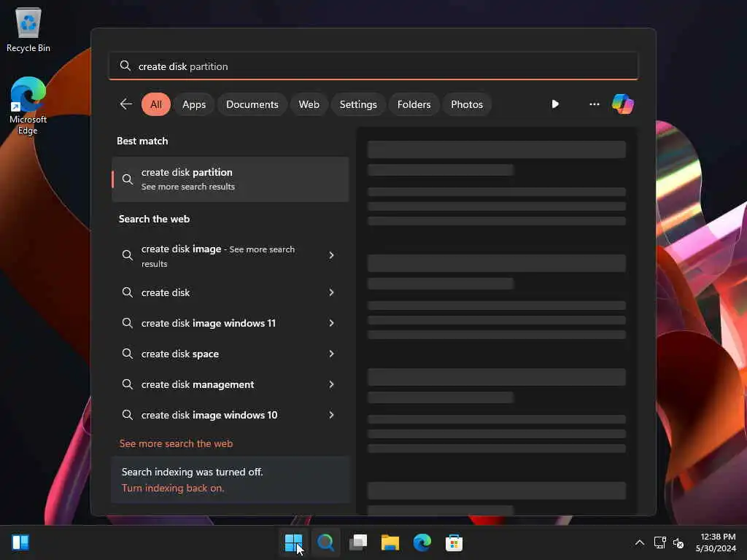Open Task View on the taskbar
The width and height of the screenshot is (747, 560).
(358, 542)
